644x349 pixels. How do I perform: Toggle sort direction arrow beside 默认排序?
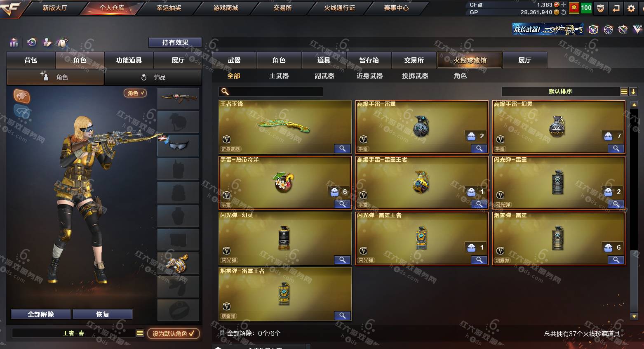[x=633, y=92]
